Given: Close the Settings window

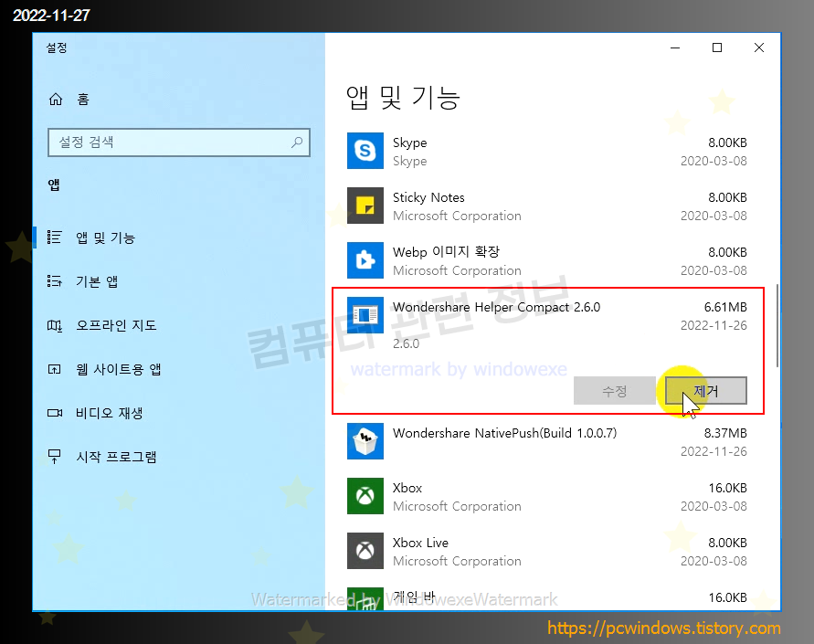Looking at the screenshot, I should (759, 48).
